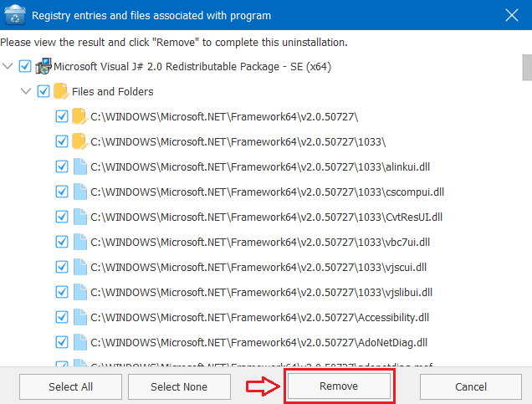Uncheck the cscompui.dll checkbox
532x404 pixels.
point(62,192)
